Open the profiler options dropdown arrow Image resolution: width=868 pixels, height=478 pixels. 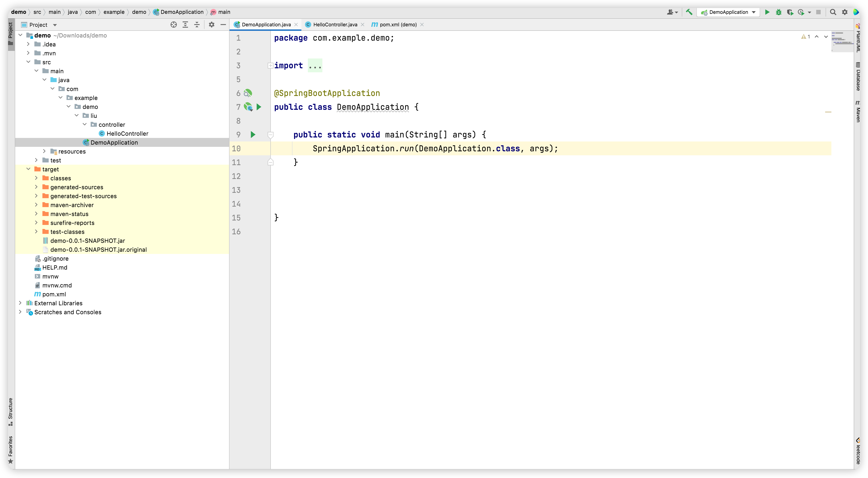809,12
